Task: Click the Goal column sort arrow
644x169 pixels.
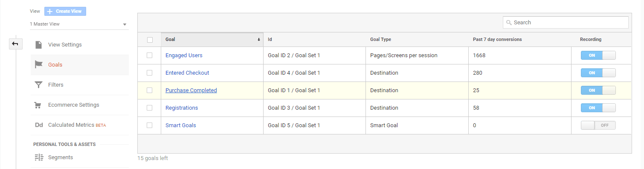Action: click(x=258, y=40)
